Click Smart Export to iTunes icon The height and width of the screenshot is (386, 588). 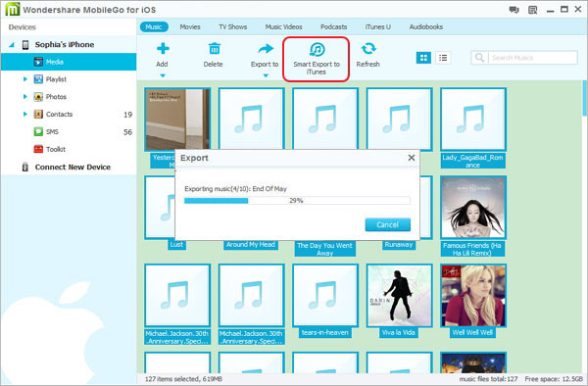point(317,49)
